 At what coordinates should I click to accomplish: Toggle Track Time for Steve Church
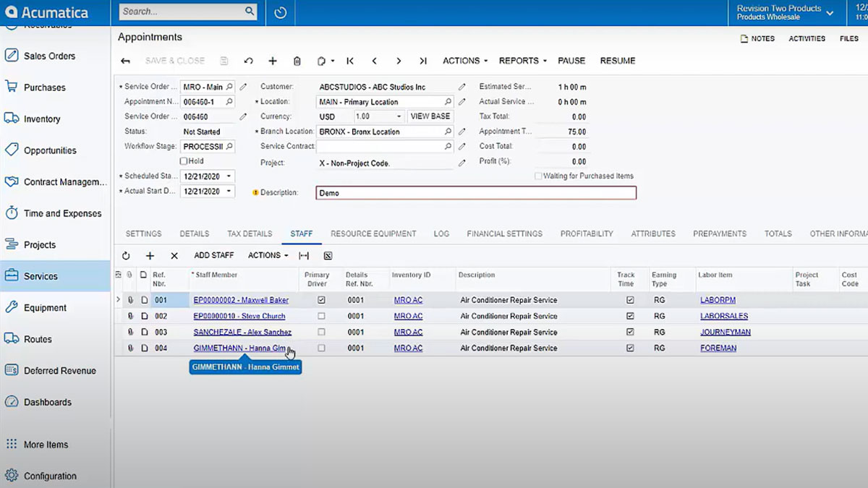click(630, 316)
